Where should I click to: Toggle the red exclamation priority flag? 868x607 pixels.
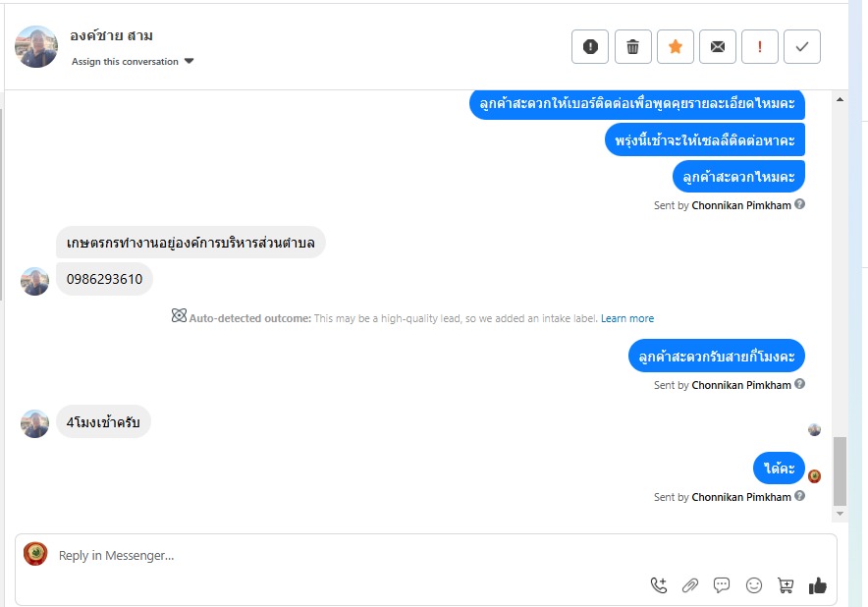coord(760,46)
